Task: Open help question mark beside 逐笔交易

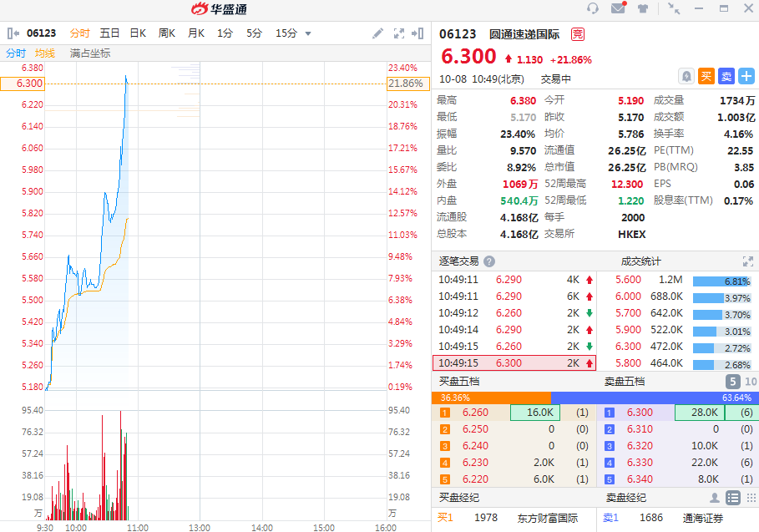Action: tap(489, 261)
